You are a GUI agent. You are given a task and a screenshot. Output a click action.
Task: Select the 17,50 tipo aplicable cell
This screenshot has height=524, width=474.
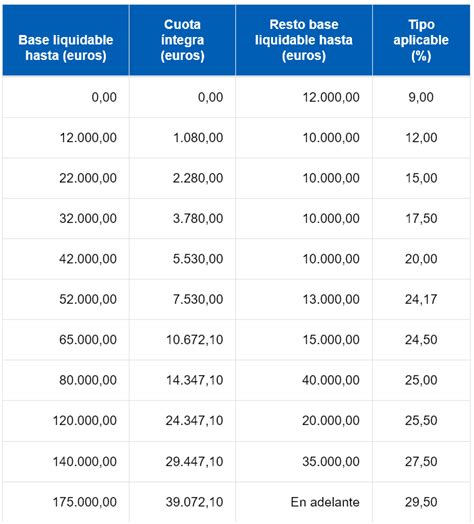(421, 219)
